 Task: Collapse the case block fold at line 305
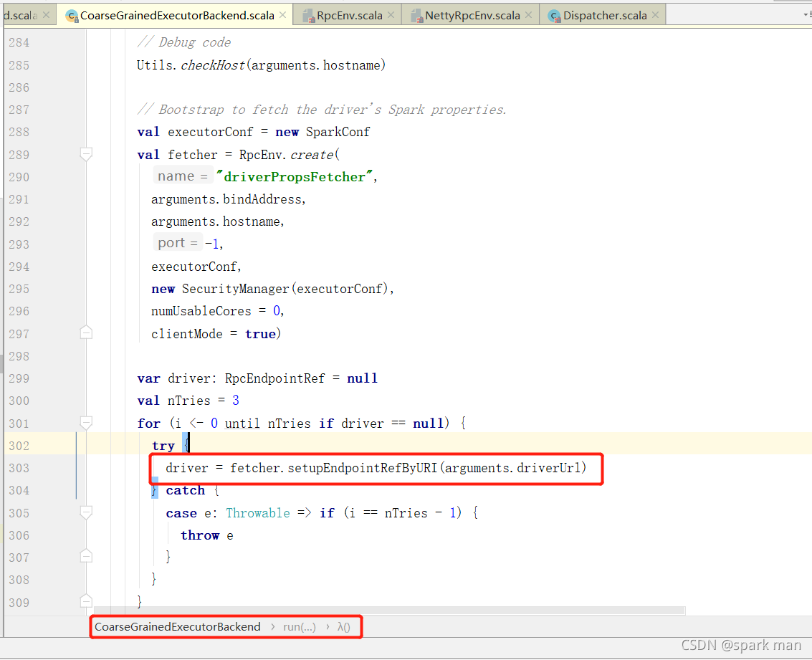click(87, 512)
